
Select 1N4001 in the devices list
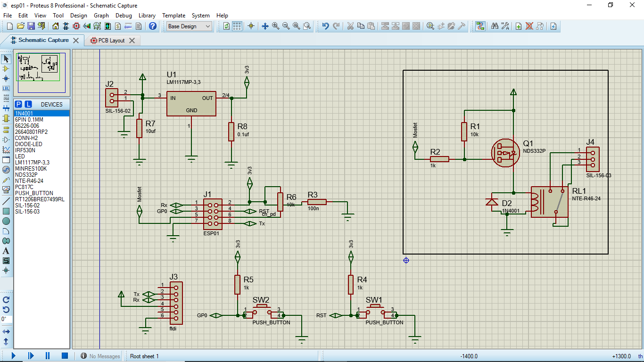[41, 114]
